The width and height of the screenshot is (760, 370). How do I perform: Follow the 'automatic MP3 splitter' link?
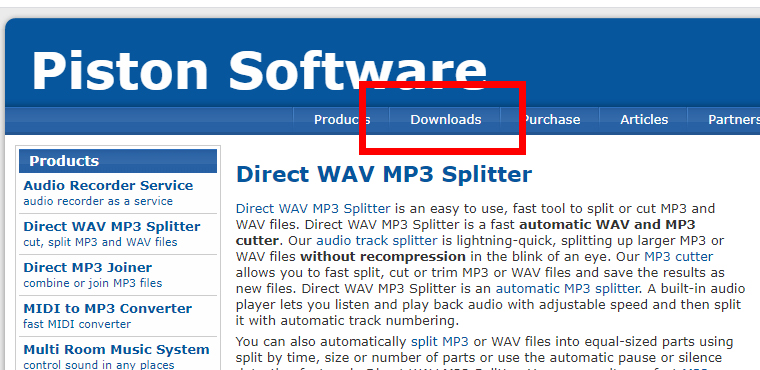pyautogui.click(x=567, y=289)
